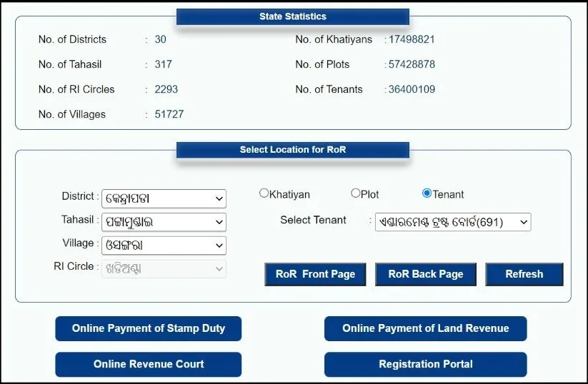This screenshot has height=384, width=588.
Task: Expand the Tahasil dropdown list
Action: (x=164, y=222)
